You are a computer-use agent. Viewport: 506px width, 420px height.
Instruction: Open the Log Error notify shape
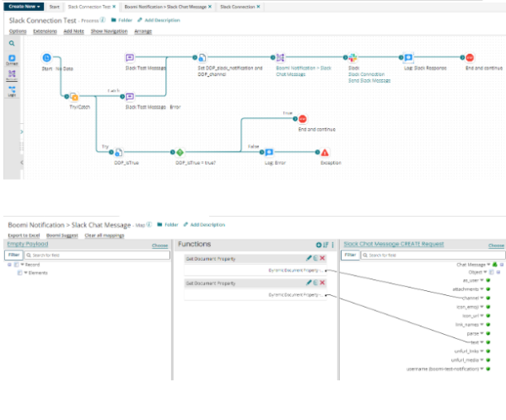pyautogui.click(x=269, y=152)
